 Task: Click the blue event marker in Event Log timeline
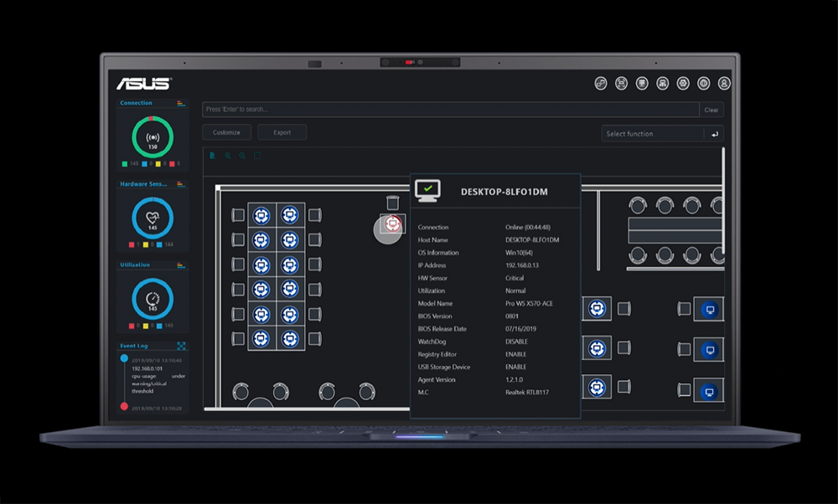click(x=124, y=358)
